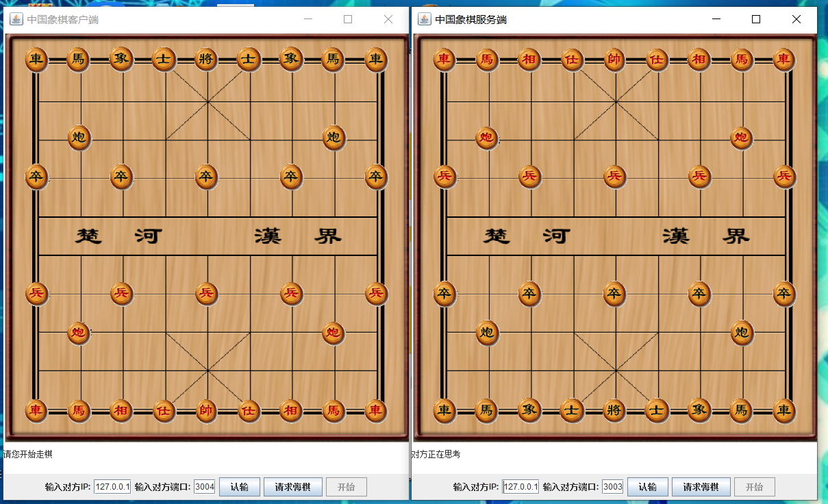Select client's center red 兵 pawn

tap(206, 294)
